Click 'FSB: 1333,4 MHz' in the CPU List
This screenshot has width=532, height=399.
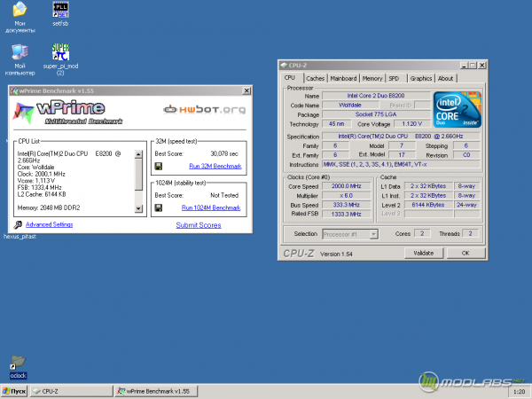[39, 188]
